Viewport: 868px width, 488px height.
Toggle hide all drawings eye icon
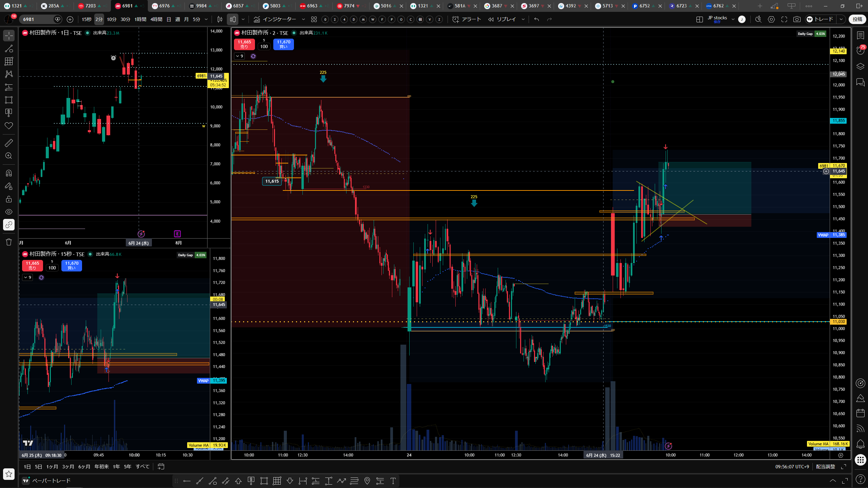pos(9,212)
